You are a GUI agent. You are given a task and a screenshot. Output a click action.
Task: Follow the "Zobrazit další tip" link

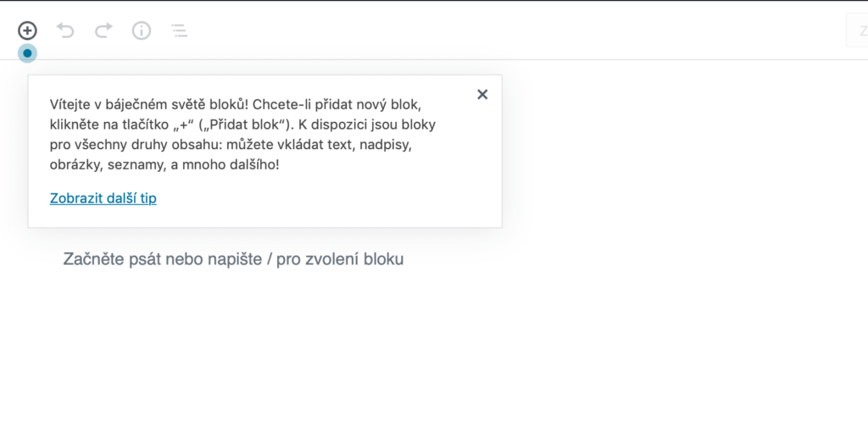tap(103, 198)
